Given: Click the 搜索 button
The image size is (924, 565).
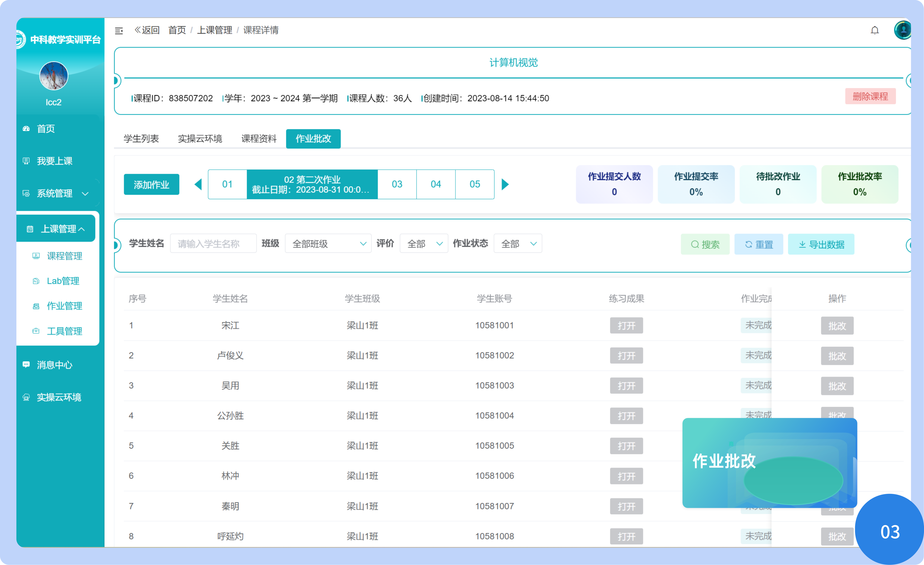Looking at the screenshot, I should [705, 244].
